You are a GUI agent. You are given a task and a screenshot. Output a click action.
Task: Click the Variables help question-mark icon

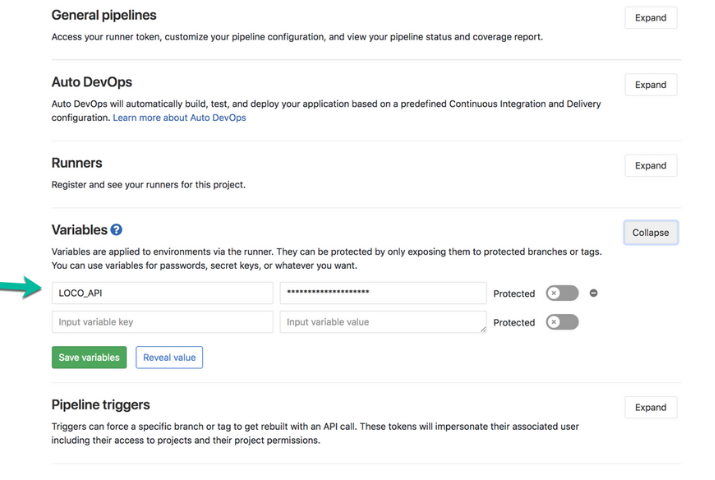[x=117, y=230]
